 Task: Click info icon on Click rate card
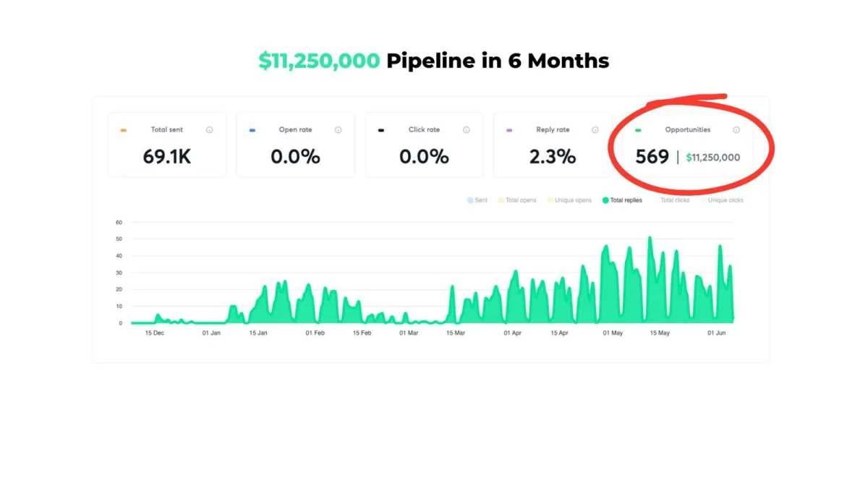(466, 130)
